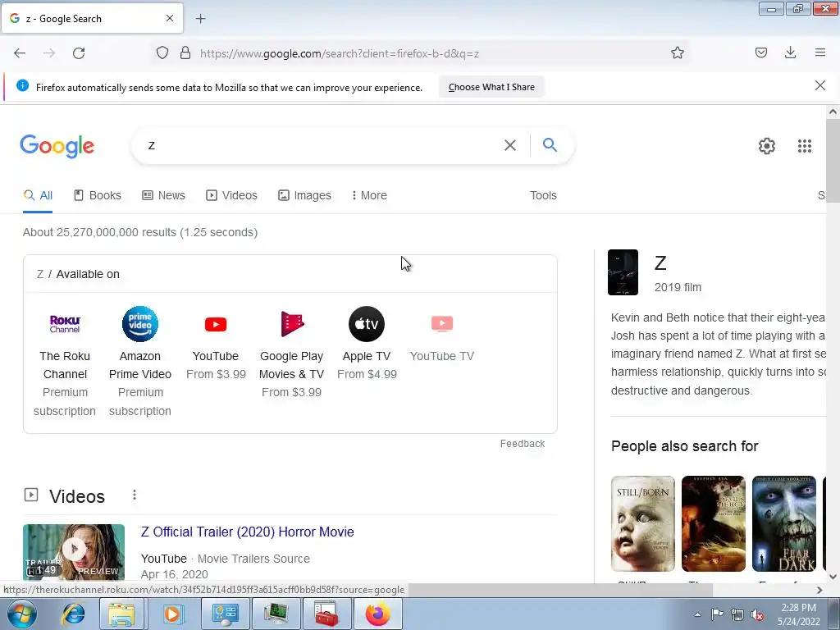This screenshot has width=840, height=630.
Task: Dismiss the Firefox data notification bar
Action: pyautogui.click(x=819, y=85)
